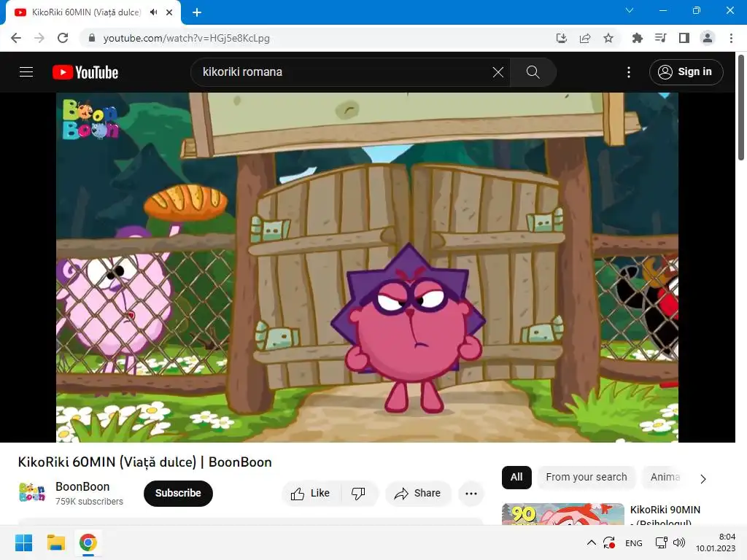Clear the search query with the X
747x560 pixels.
(x=498, y=72)
